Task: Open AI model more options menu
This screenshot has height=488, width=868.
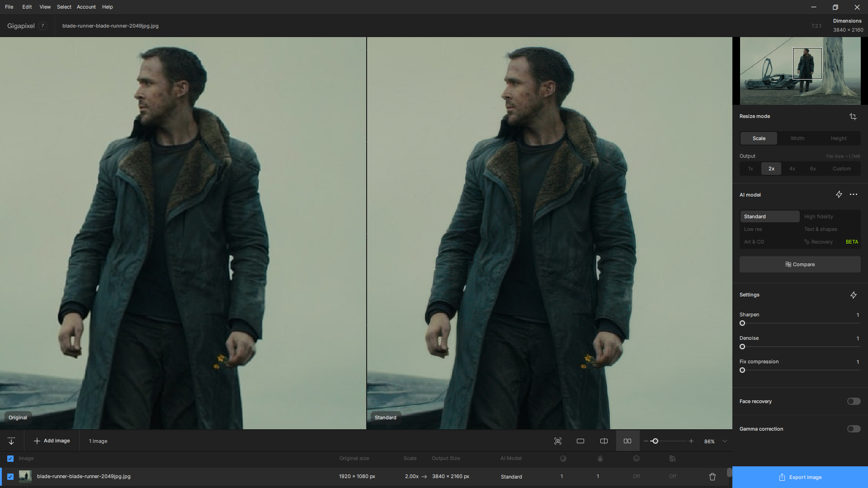Action: pyautogui.click(x=854, y=194)
